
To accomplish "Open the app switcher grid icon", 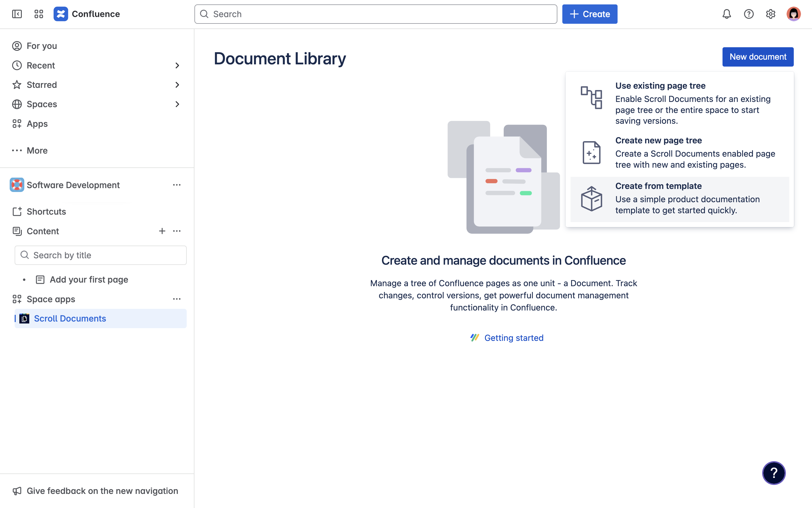I will pos(38,14).
